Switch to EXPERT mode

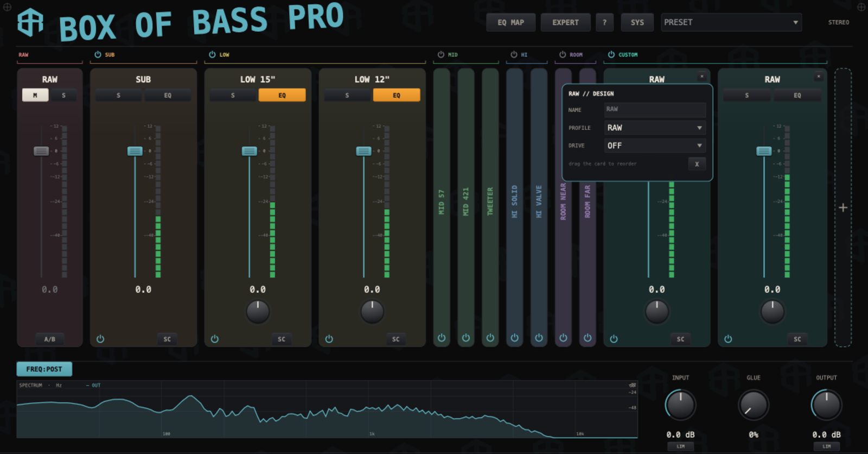click(x=565, y=22)
